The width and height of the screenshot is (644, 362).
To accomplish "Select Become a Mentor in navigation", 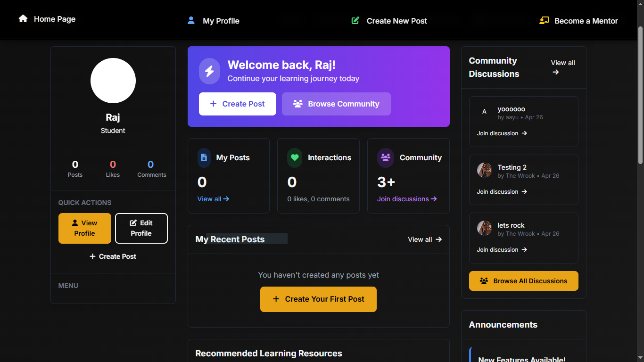I will point(579,21).
